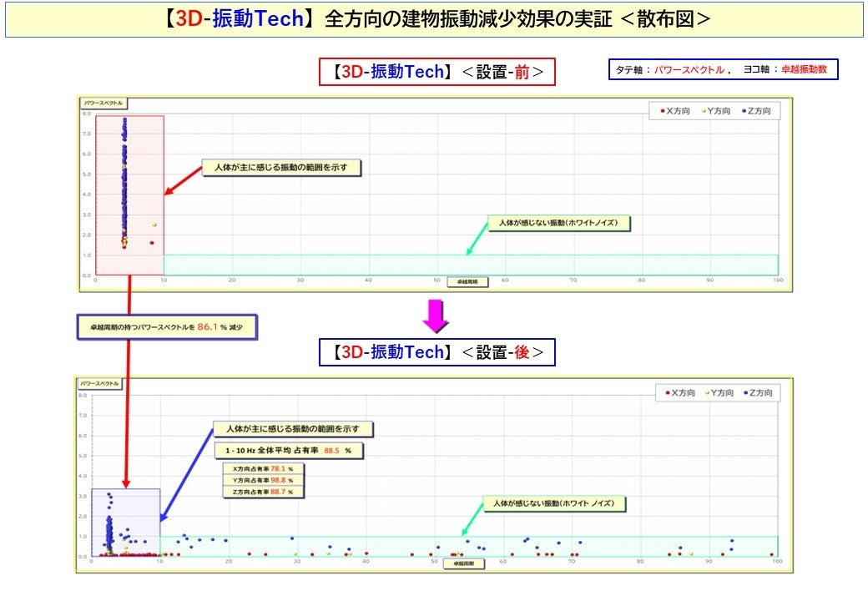Screen dimensions: 868x601
Task: Click パワースペクトル label on the 設置-後 chart
Action: [99, 383]
